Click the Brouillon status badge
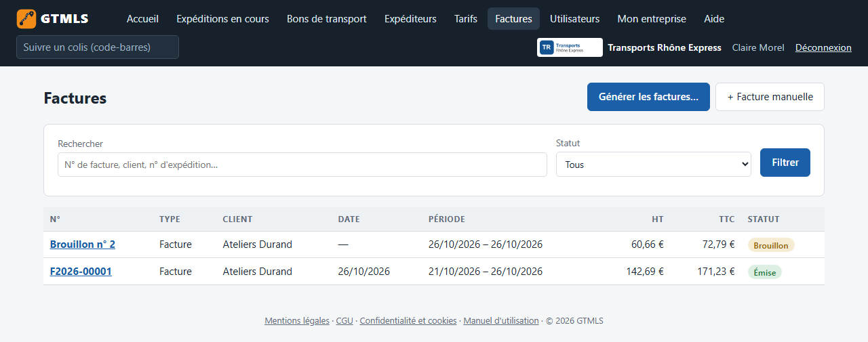This screenshot has width=868, height=342. [x=771, y=245]
